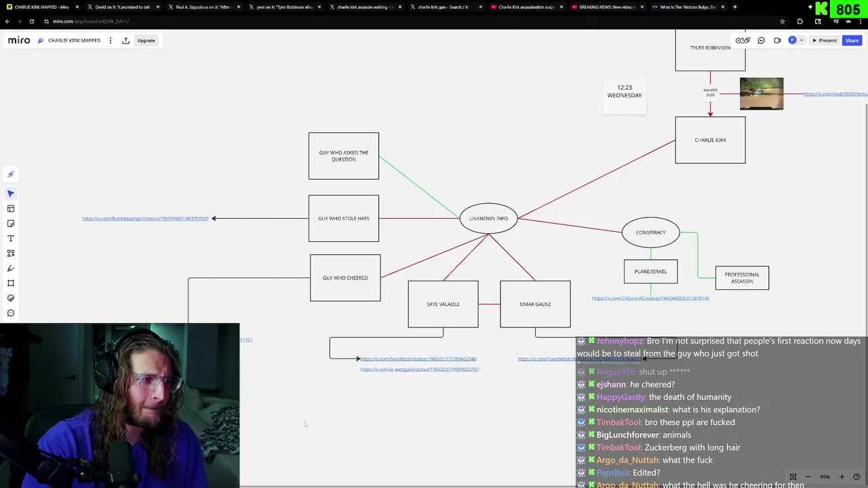
Task: Click the video thumbnail near MAUSER label
Action: 762,94
